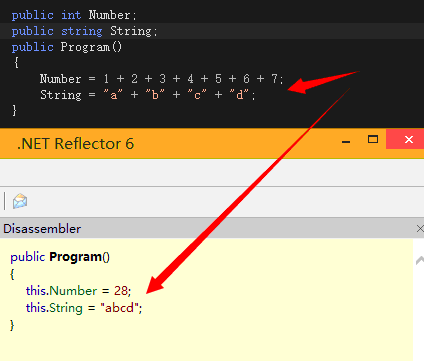Click the envelope mail icon in toolbar

pyautogui.click(x=20, y=201)
